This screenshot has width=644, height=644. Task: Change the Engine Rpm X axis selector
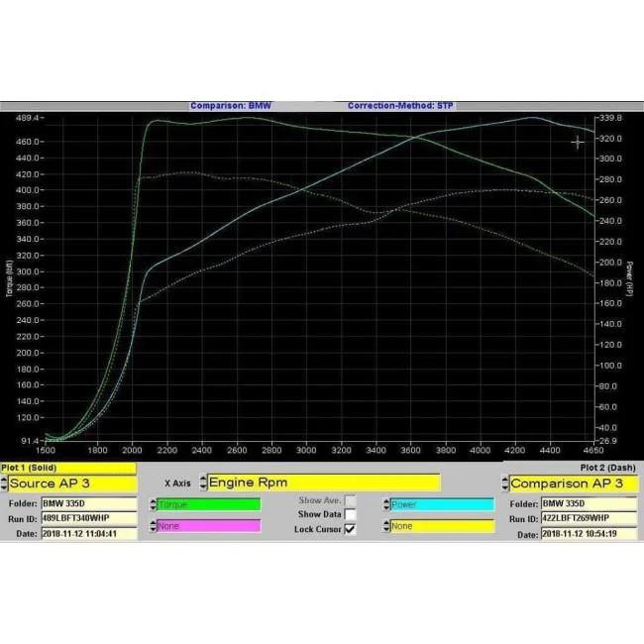[322, 483]
